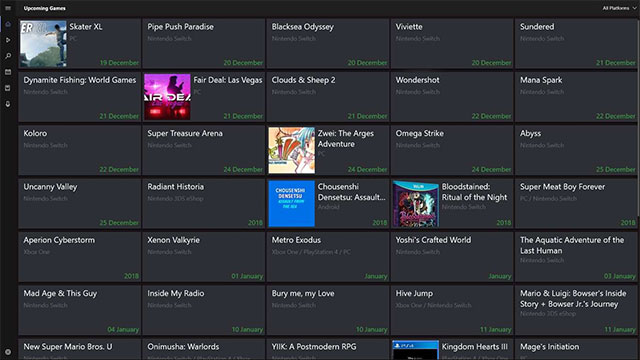640x360 pixels.
Task: Open the New Super Mario Bros. U tile
Action: [80, 349]
